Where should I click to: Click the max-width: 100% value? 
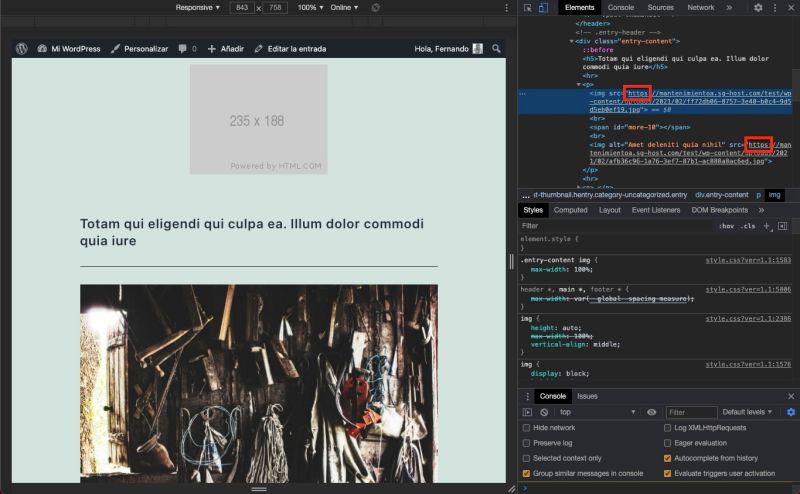click(582, 269)
